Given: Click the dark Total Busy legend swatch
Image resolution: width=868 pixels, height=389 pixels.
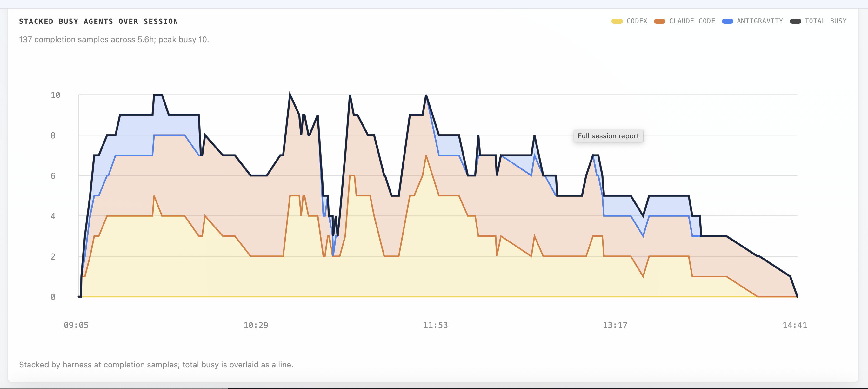Looking at the screenshot, I should [x=795, y=21].
